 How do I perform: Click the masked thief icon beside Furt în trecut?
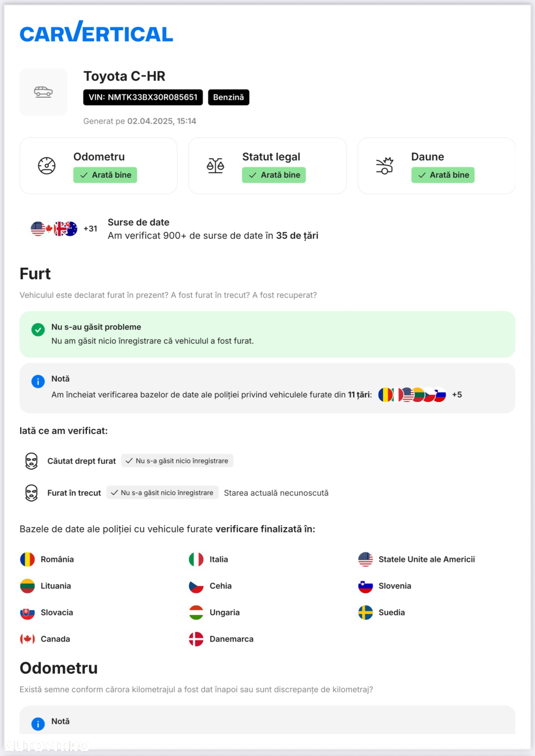click(x=32, y=493)
